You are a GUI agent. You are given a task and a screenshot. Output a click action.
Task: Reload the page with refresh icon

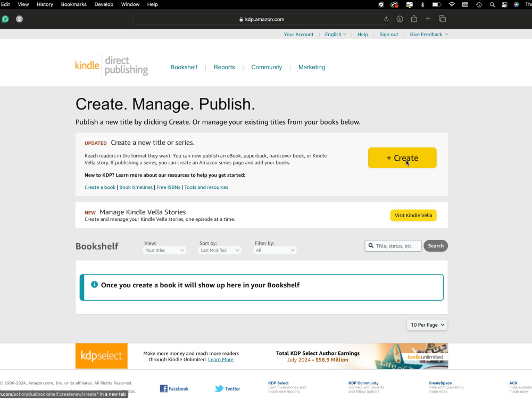386,19
